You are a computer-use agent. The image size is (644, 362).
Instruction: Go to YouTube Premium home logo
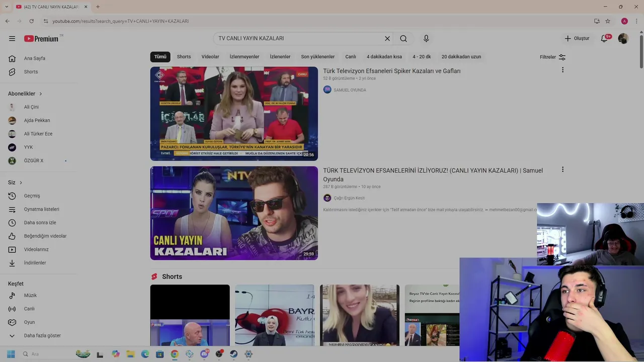(41, 39)
